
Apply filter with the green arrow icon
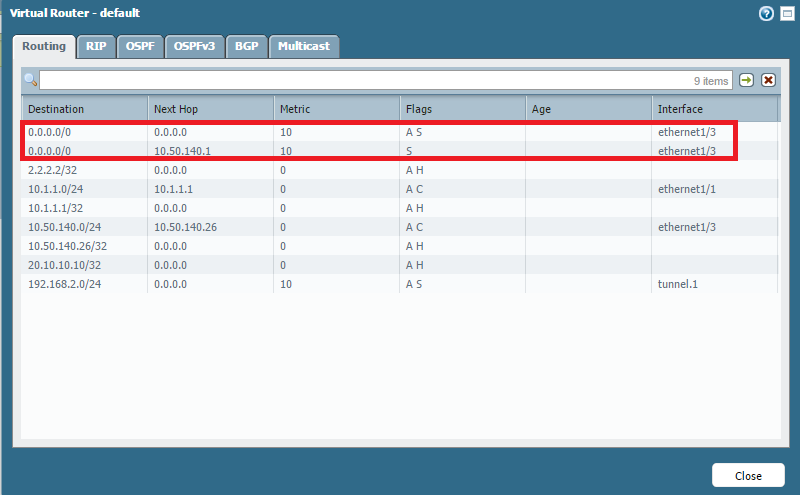point(746,80)
